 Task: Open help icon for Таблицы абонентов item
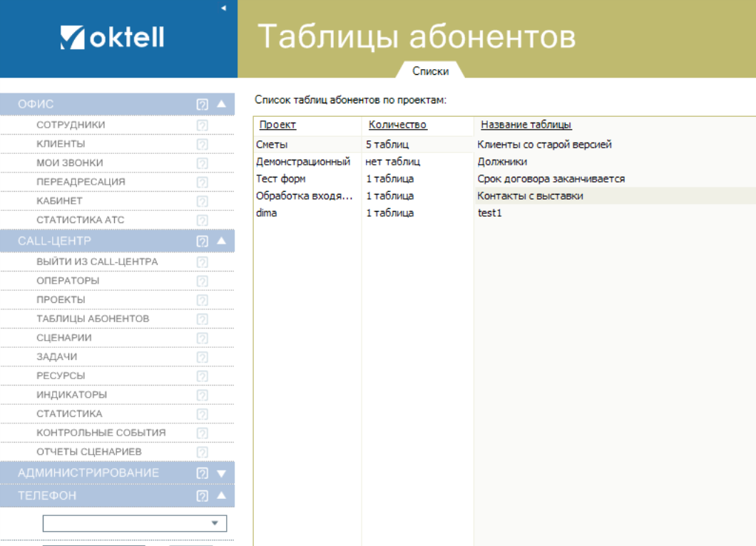(x=202, y=319)
